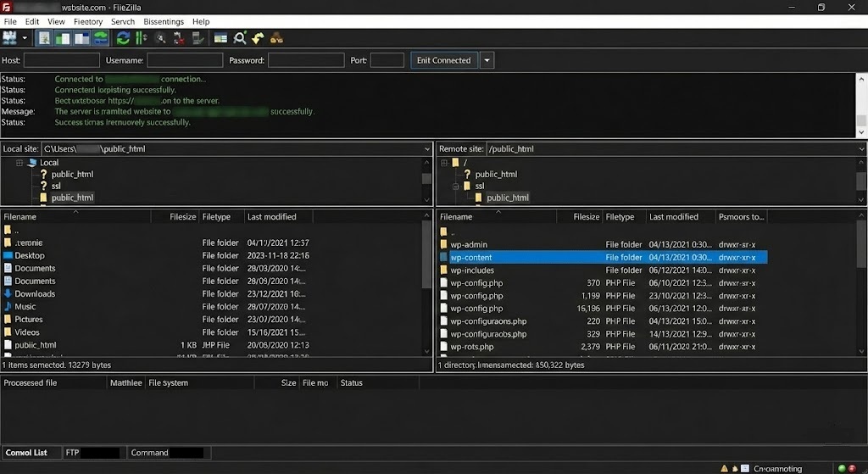Screen dimensions: 868x474
Task: Expand the Local node in local tree
Action: point(19,163)
